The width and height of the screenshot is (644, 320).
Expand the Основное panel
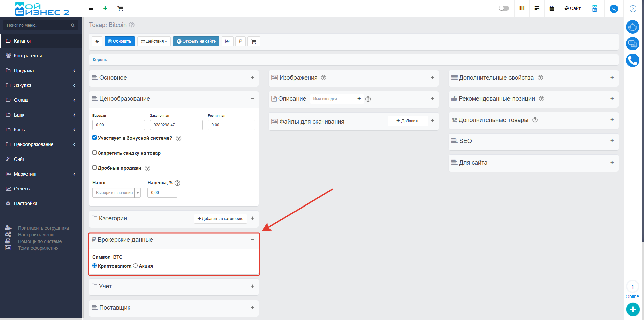coord(252,77)
